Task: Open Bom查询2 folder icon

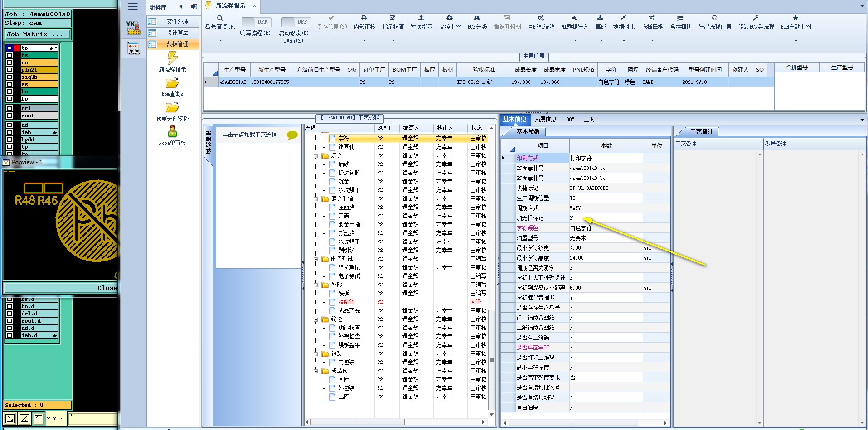Action: (172, 83)
